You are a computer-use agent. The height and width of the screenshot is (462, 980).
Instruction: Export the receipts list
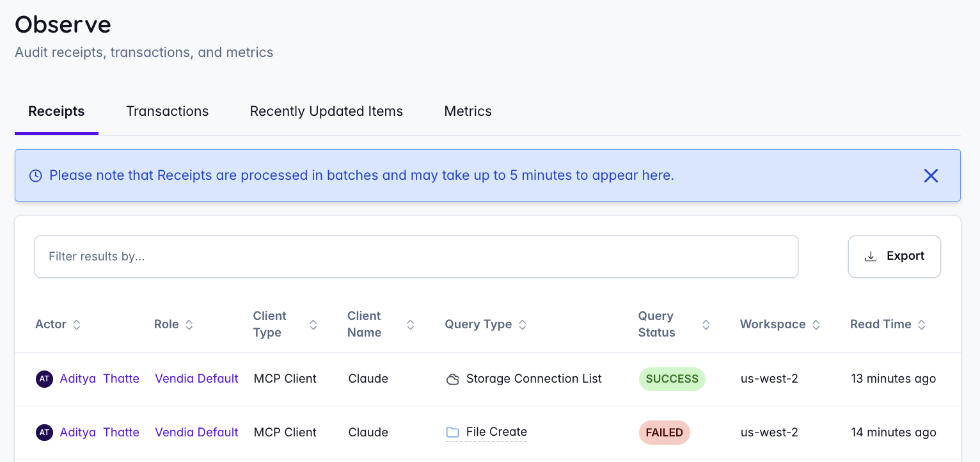coord(894,256)
